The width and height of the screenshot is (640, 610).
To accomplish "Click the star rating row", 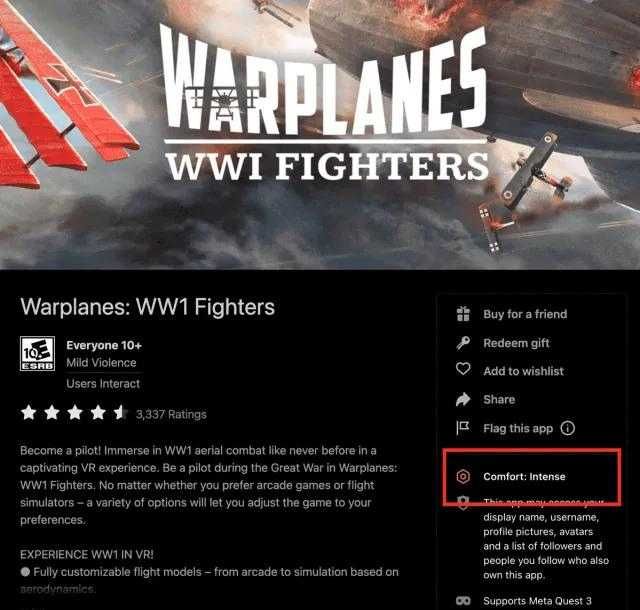I will tap(74, 412).
